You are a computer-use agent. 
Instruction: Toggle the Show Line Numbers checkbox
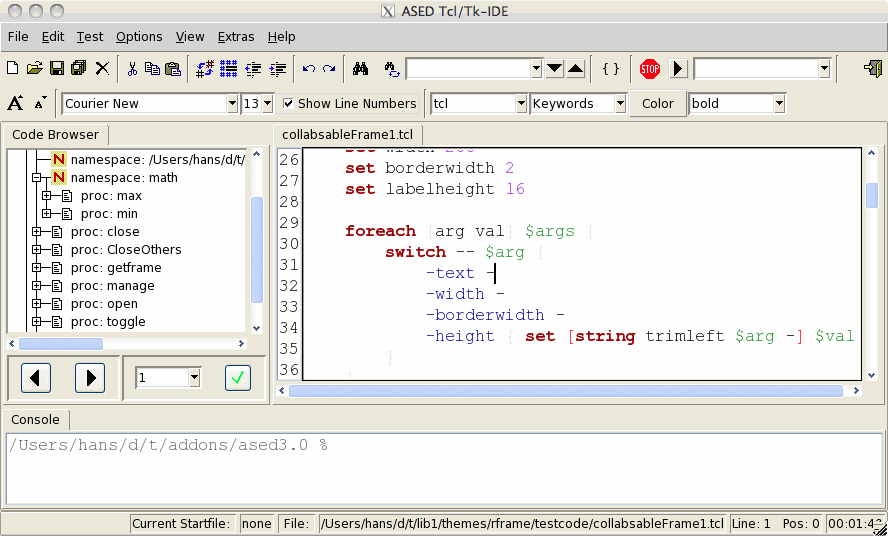pyautogui.click(x=288, y=103)
